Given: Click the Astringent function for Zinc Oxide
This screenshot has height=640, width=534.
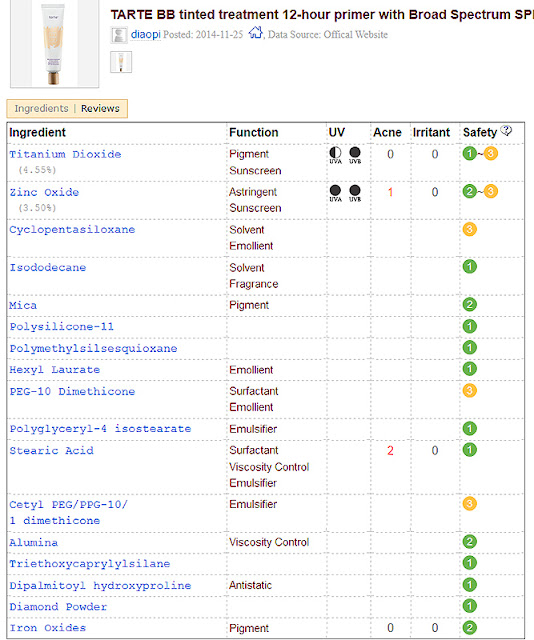Looking at the screenshot, I should tap(253, 192).
